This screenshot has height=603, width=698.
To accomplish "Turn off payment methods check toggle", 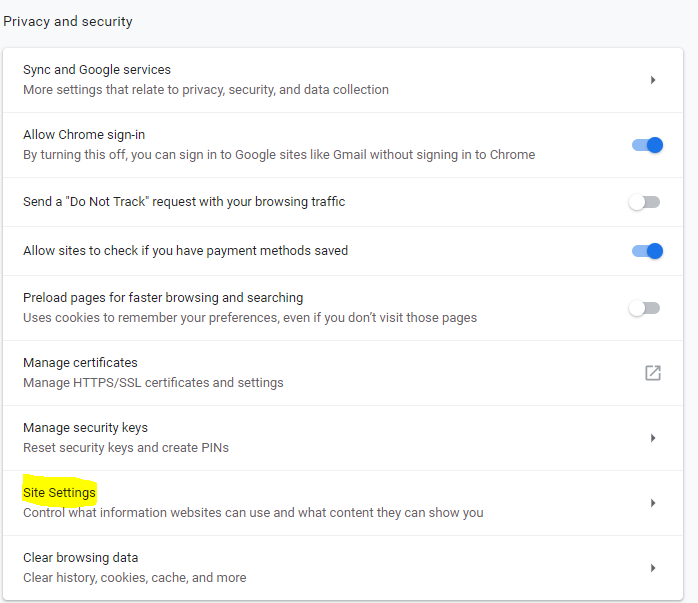I will pos(647,251).
